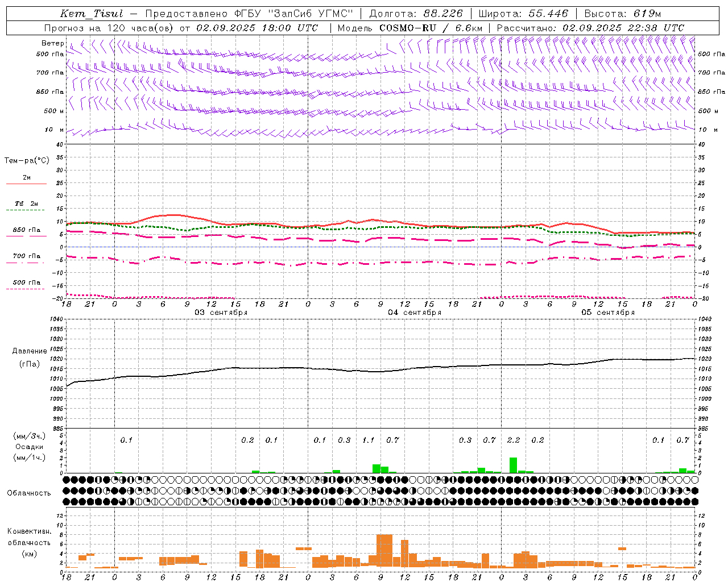The width and height of the screenshot is (728, 582).
Task: Click the elevation text "Высота: 619м"
Action: point(622,14)
